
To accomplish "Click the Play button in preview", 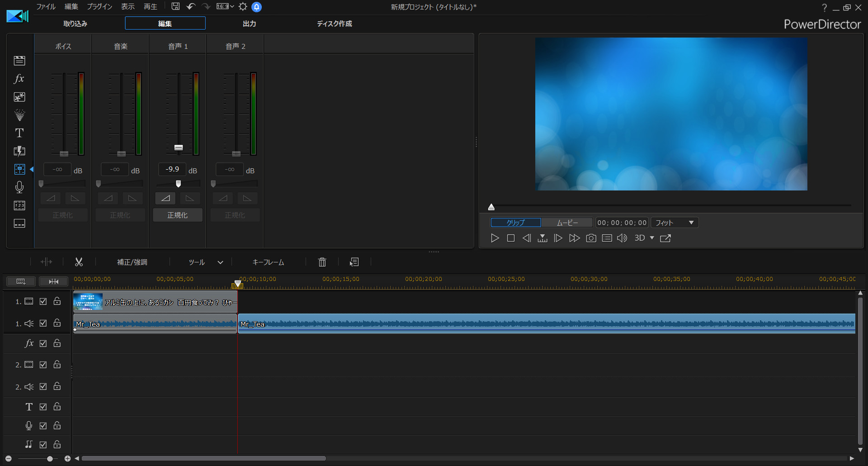I will coord(495,238).
